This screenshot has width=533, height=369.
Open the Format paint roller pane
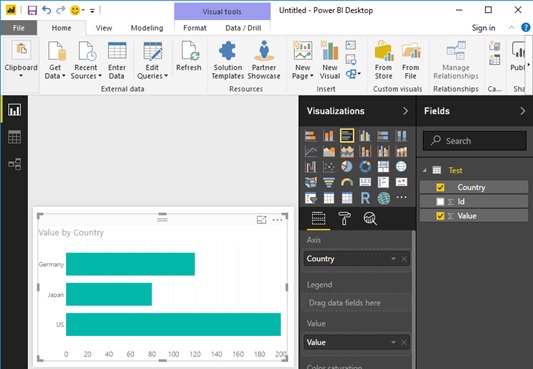(344, 218)
